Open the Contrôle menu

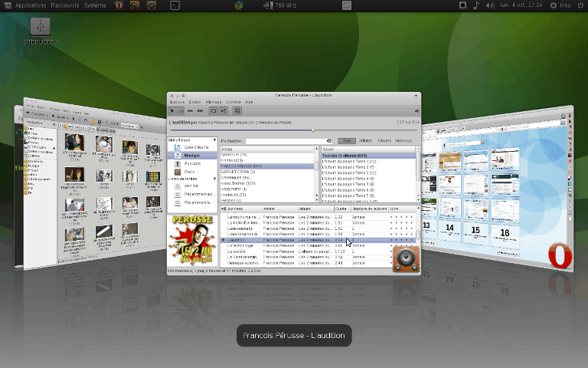234,102
